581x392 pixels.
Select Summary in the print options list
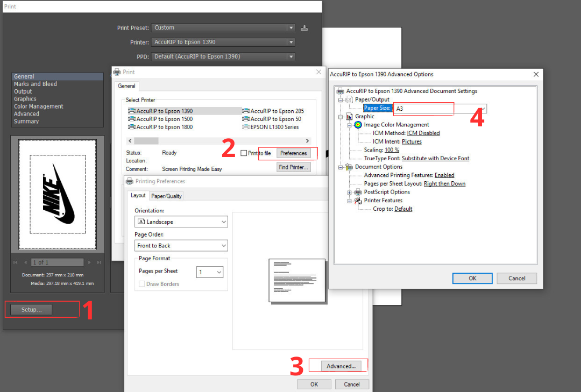point(26,121)
